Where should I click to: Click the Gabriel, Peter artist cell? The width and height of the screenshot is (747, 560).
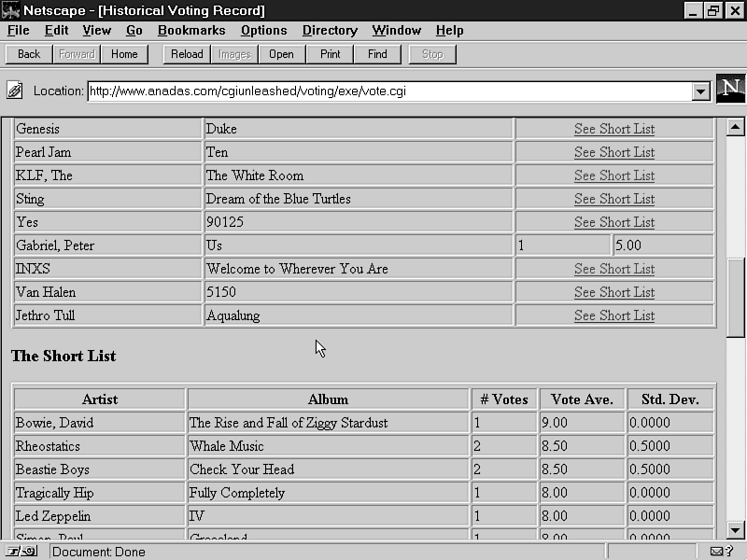point(108,245)
